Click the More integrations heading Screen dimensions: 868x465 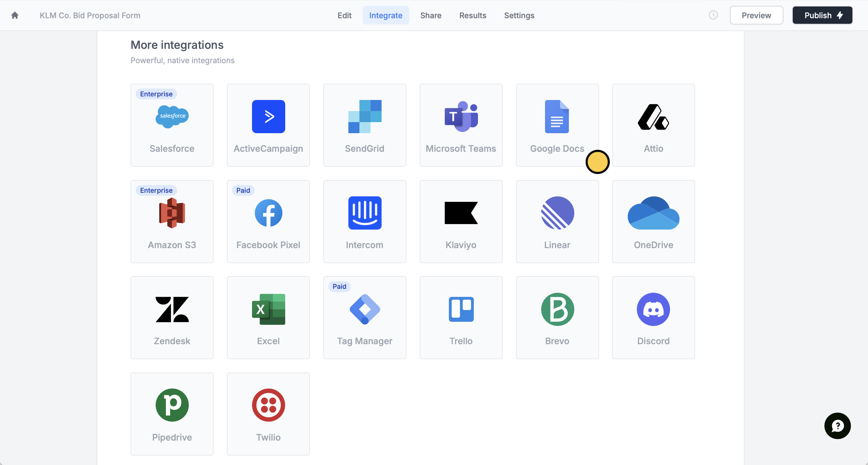click(x=177, y=45)
